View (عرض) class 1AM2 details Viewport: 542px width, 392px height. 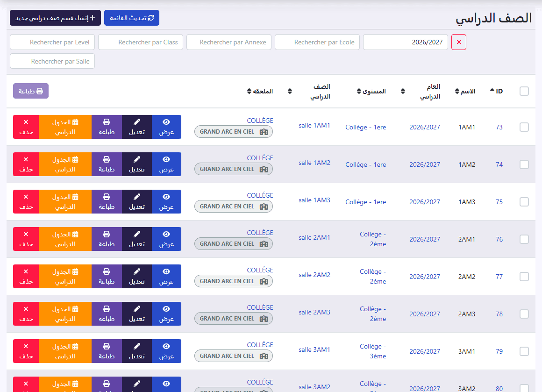(166, 164)
